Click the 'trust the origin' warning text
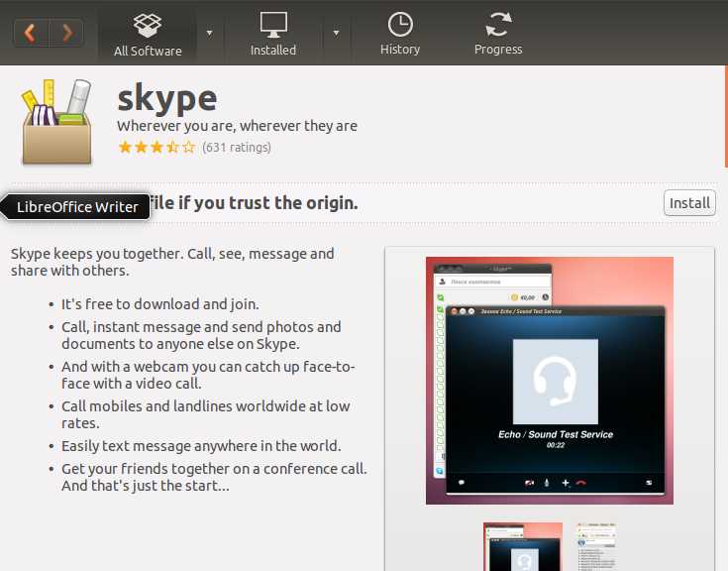Image resolution: width=728 pixels, height=571 pixels. point(254,203)
